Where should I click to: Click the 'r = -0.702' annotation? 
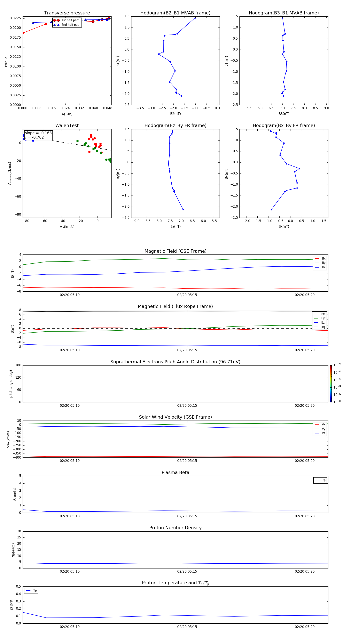[35, 137]
